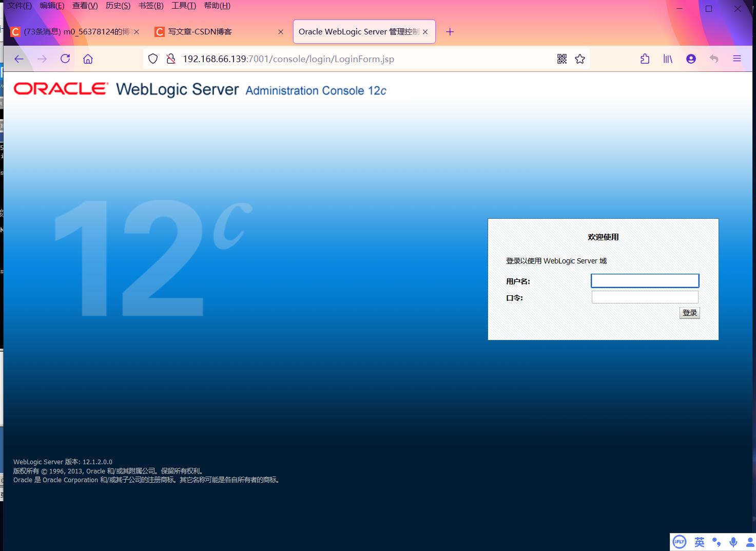Open the 查看(V) menu
Viewport: 756px width, 551px height.
pos(85,6)
